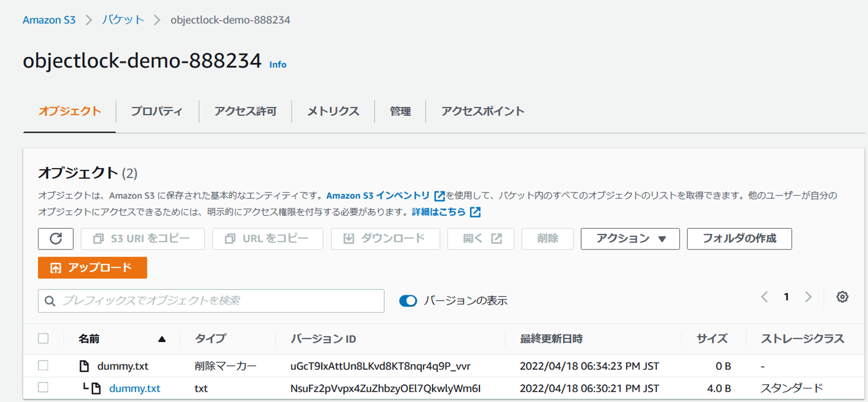868x402 pixels.
Task: Click the アップロード button
Action: [92, 268]
